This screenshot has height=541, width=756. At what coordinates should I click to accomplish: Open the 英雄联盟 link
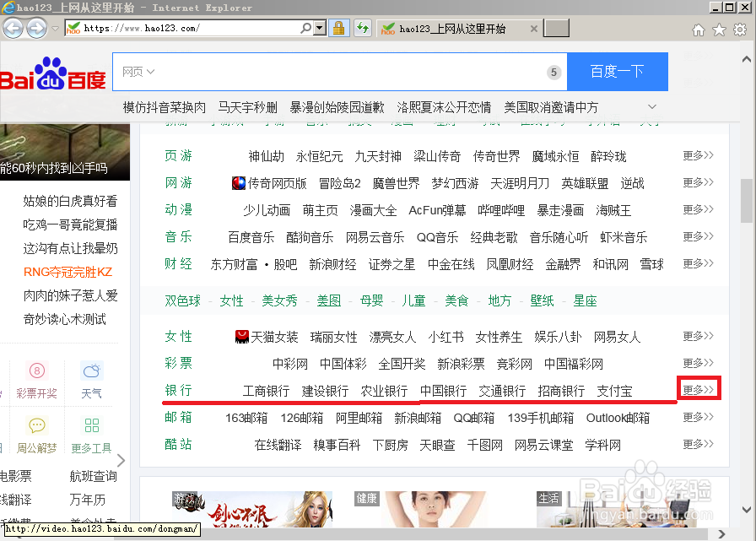585,183
